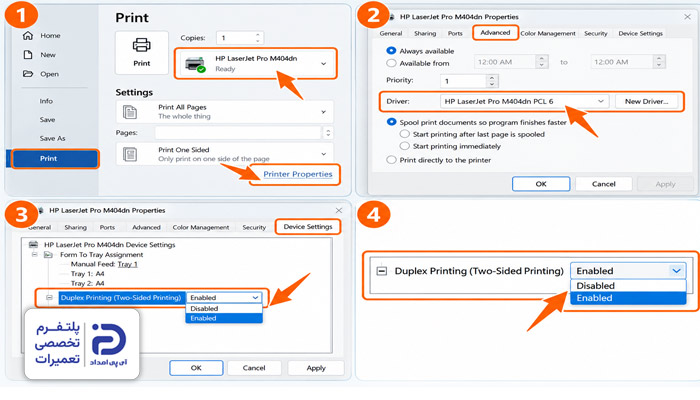Click the Pages field spinner

(328, 133)
